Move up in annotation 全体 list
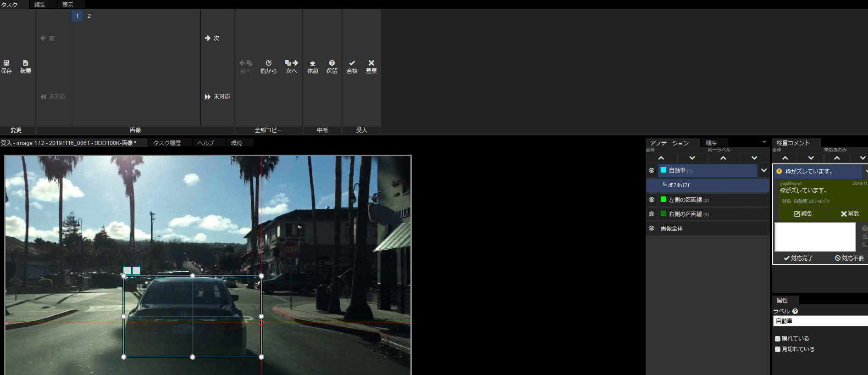Viewport: 868px width, 375px height. [661, 158]
